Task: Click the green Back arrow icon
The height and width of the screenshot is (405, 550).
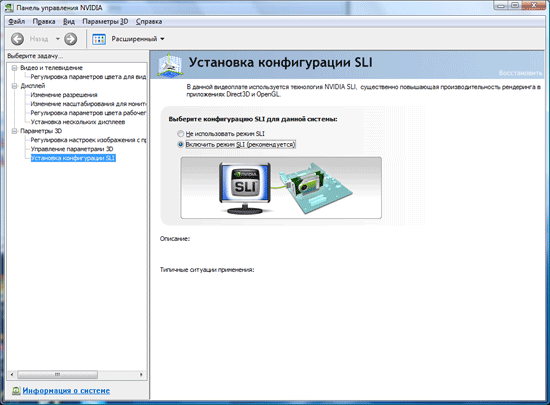Action: click(17, 39)
